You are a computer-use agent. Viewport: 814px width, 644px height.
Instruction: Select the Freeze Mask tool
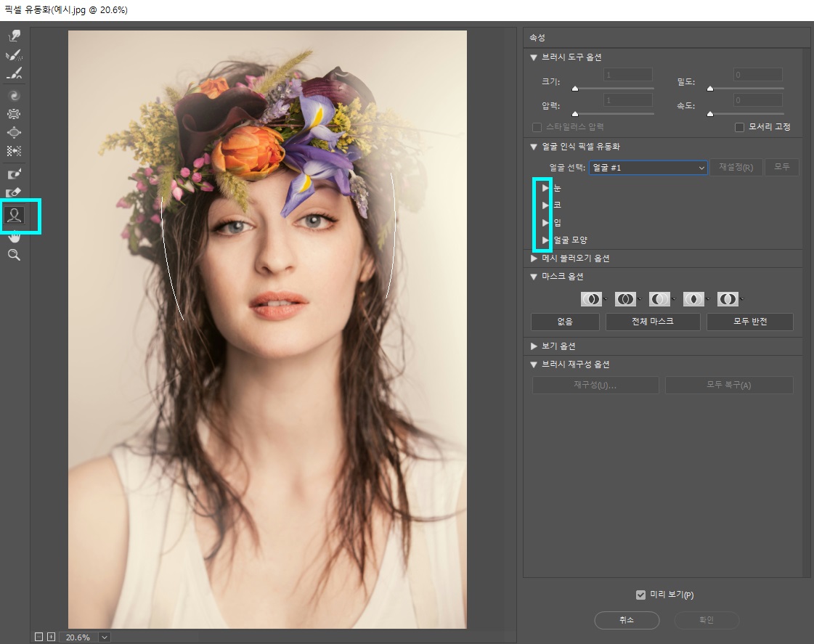coord(14,174)
